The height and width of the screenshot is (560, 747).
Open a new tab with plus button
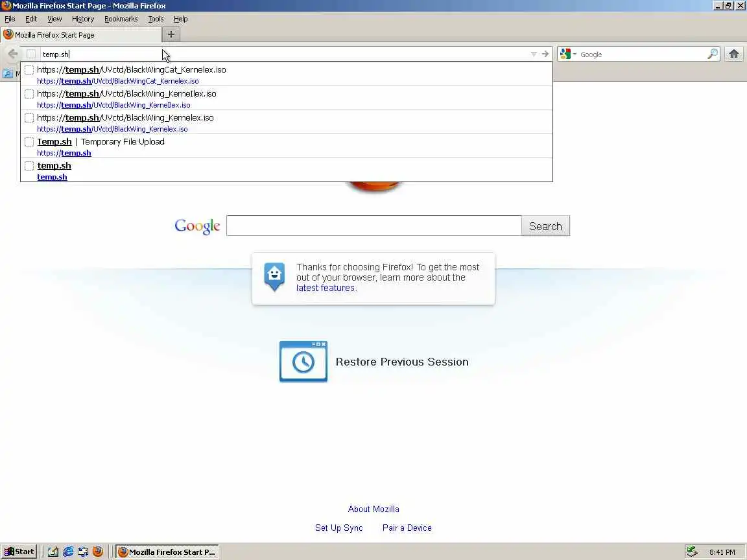tap(171, 34)
